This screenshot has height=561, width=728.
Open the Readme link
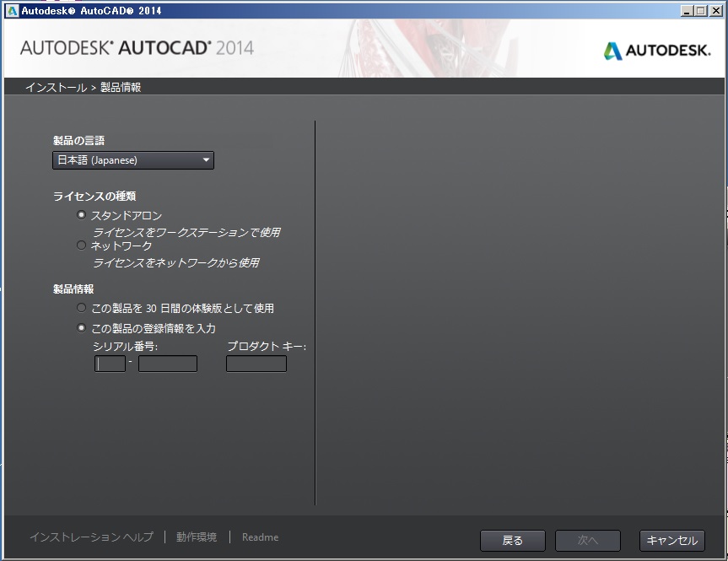pos(260,537)
